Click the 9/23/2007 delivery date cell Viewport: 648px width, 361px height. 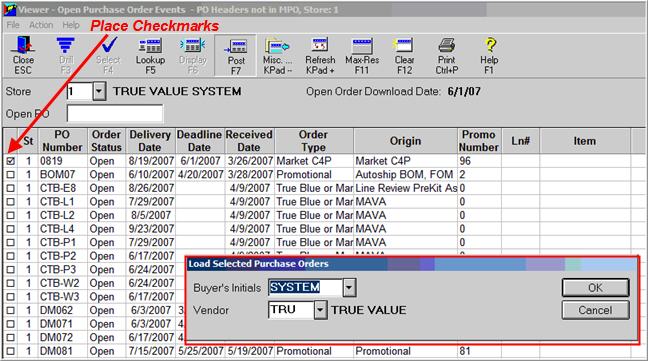(150, 229)
